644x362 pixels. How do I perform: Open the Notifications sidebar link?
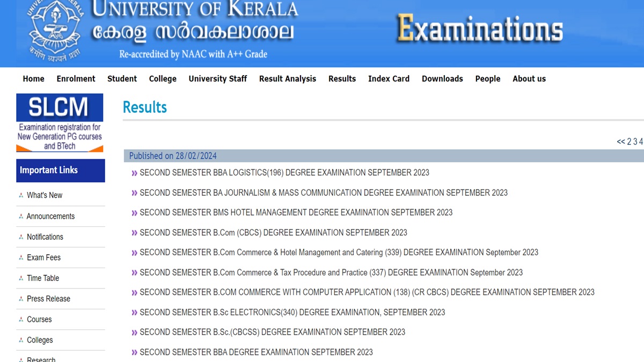[45, 237]
